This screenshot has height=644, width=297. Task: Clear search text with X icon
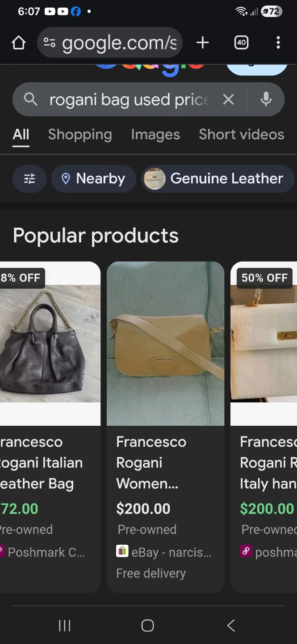coord(228,99)
